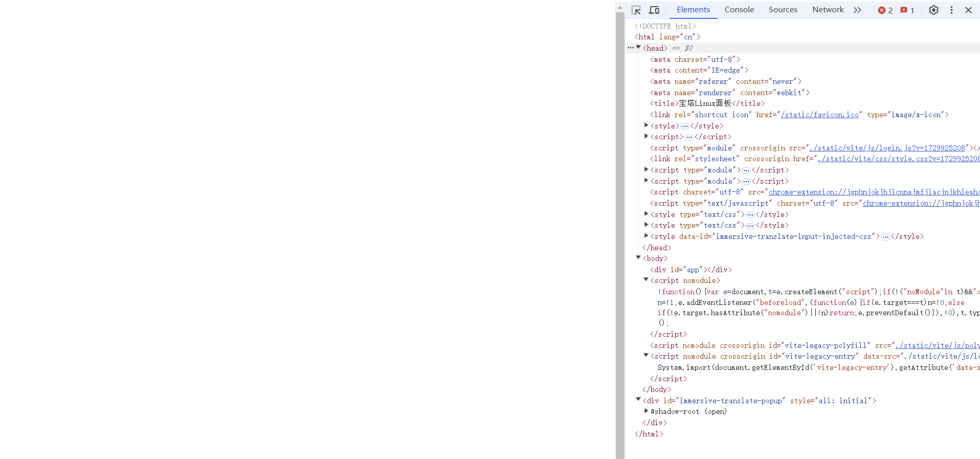Open the DevTools three-dot menu
Screen dimensions: 980x459
click(x=951, y=10)
